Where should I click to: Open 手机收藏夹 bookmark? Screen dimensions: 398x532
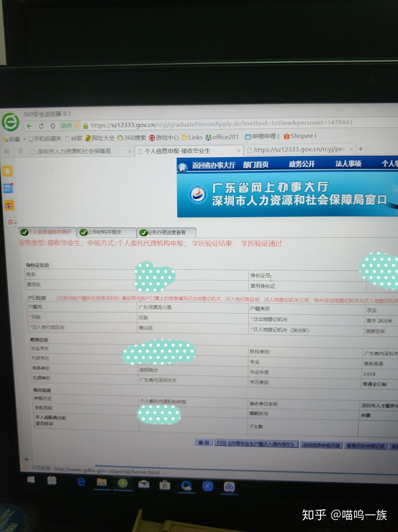(x=45, y=139)
